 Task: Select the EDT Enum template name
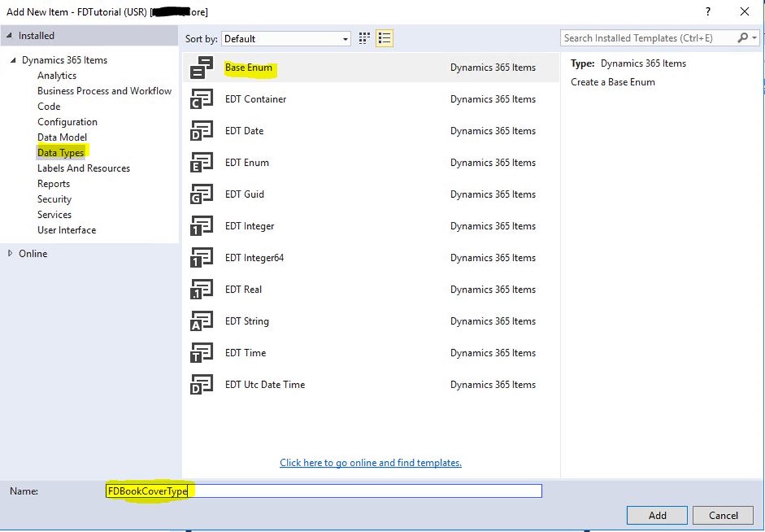[247, 163]
